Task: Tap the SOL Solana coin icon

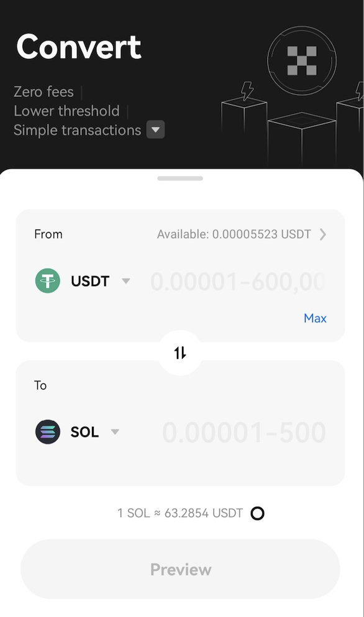Action: 48,432
